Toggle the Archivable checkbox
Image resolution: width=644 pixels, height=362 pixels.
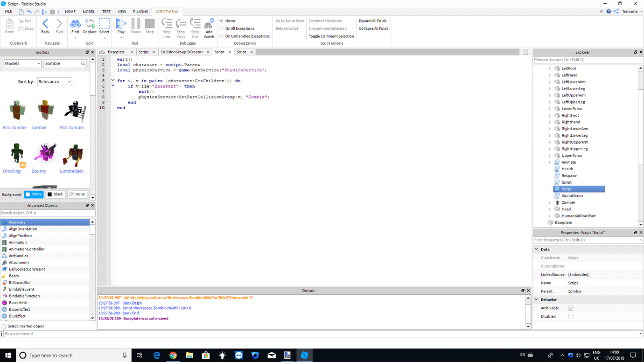[x=570, y=308]
